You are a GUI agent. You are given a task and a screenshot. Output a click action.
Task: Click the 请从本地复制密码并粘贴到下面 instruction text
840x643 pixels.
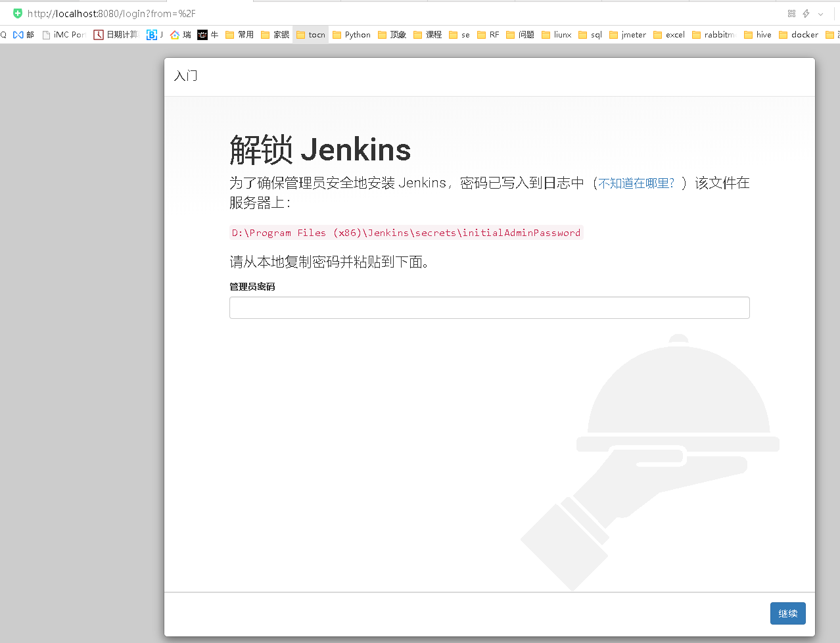point(329,262)
